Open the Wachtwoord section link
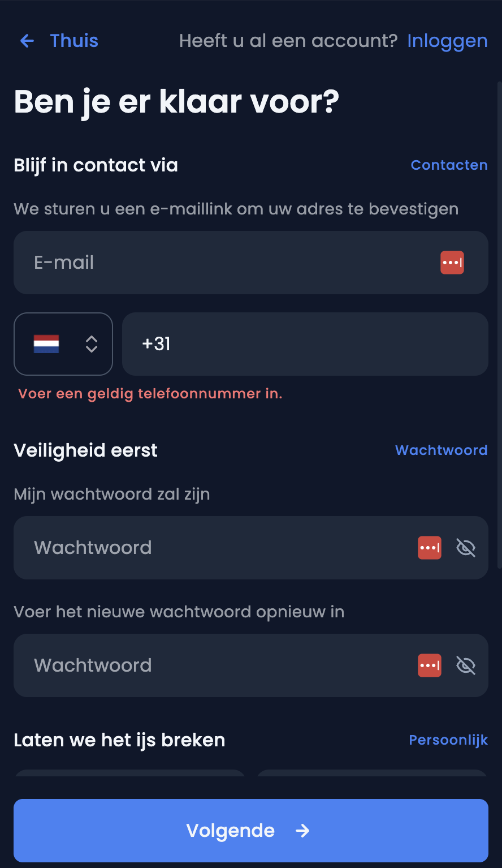This screenshot has width=502, height=868. click(x=441, y=450)
